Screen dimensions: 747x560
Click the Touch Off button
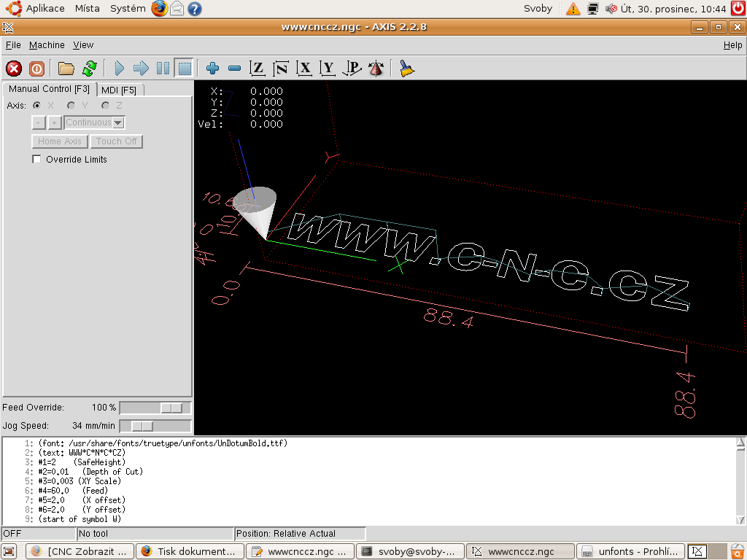click(117, 141)
